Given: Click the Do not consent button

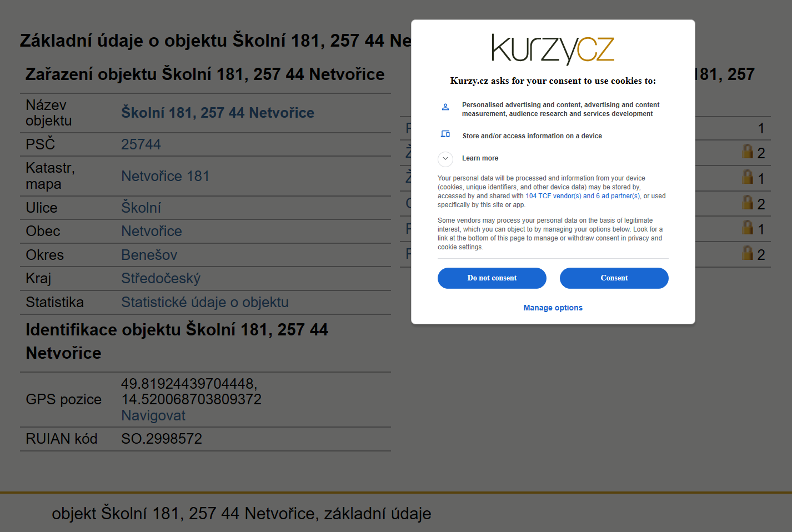Looking at the screenshot, I should click(492, 278).
